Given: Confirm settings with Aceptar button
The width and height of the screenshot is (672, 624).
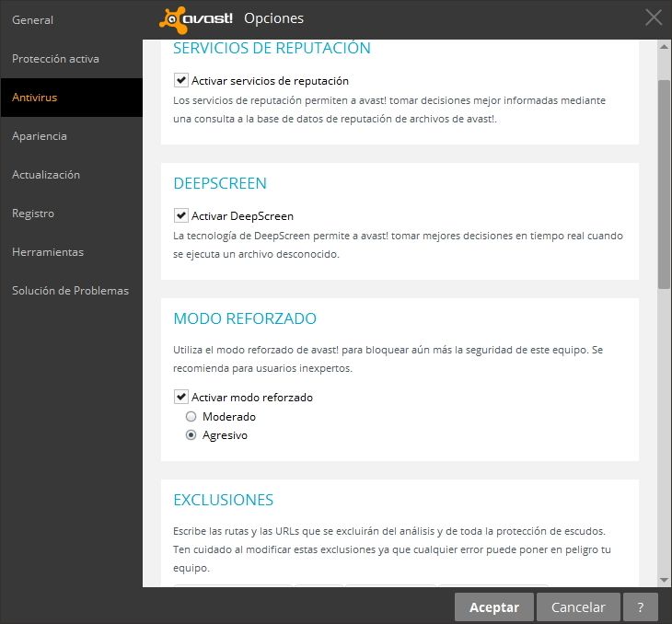Looking at the screenshot, I should click(x=493, y=607).
